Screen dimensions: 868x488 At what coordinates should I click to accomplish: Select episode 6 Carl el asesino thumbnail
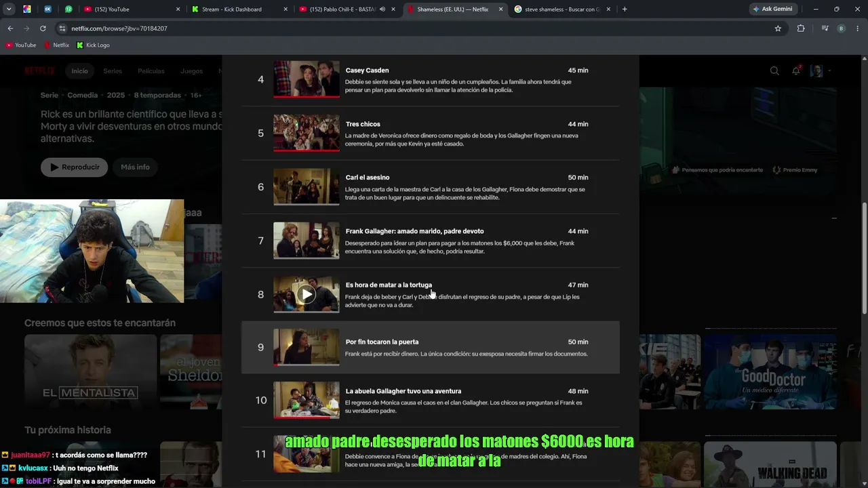point(307,186)
